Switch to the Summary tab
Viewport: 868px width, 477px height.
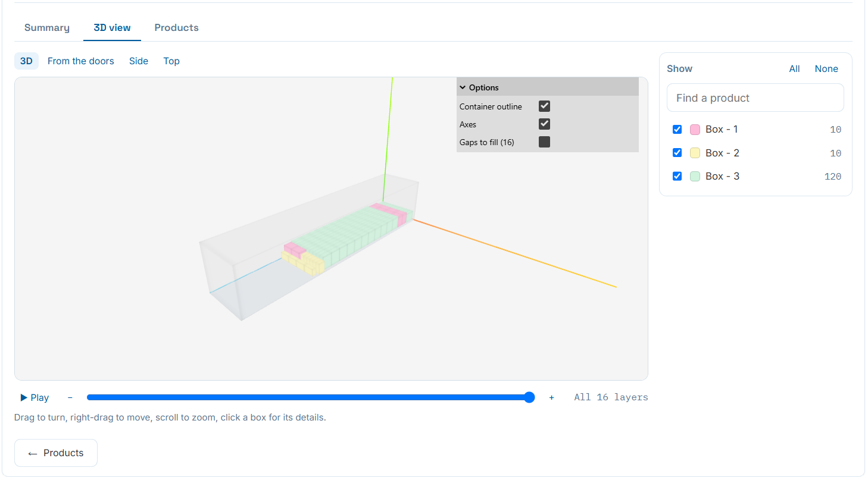(47, 27)
